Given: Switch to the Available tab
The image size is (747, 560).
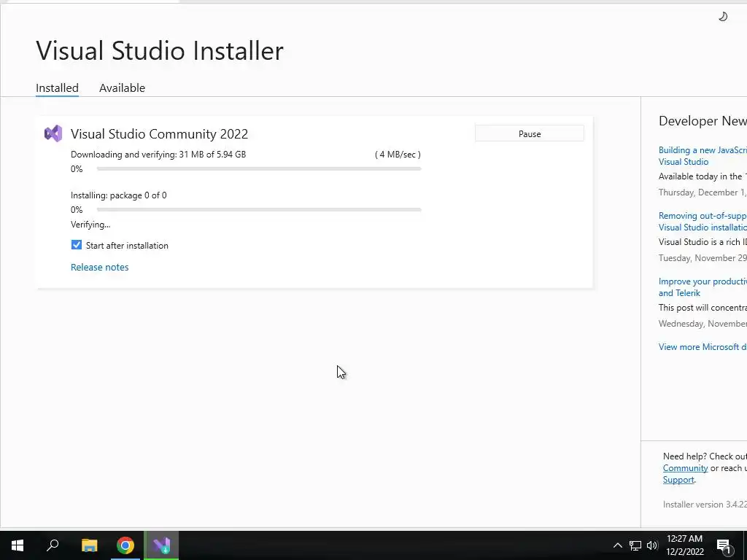Looking at the screenshot, I should pyautogui.click(x=122, y=88).
